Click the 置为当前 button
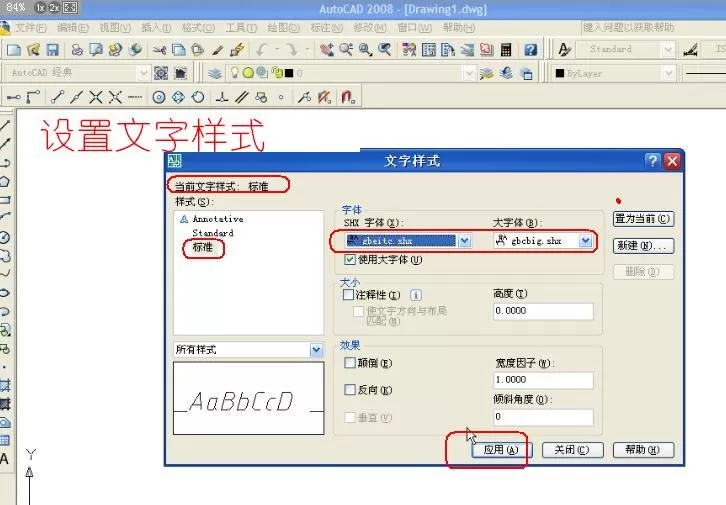 coord(643,219)
